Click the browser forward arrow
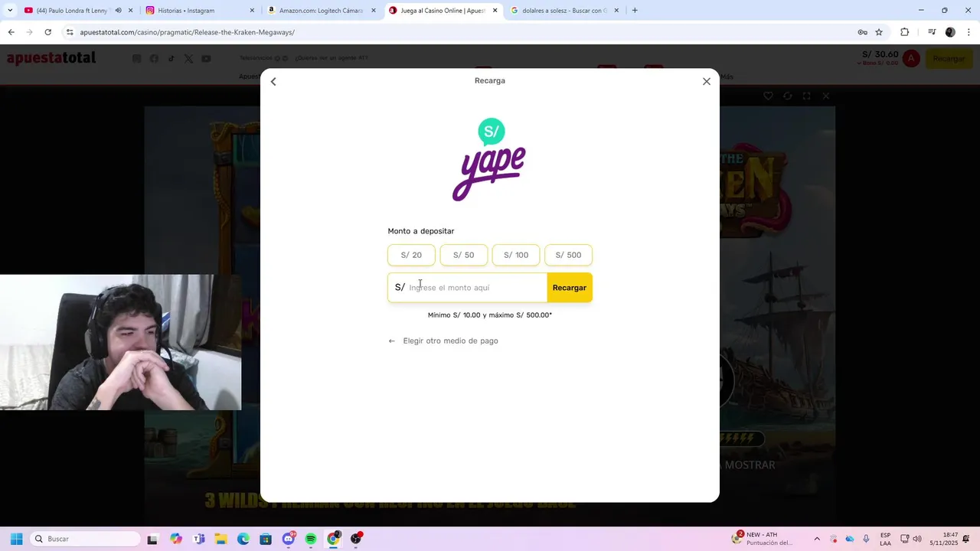 tap(29, 32)
